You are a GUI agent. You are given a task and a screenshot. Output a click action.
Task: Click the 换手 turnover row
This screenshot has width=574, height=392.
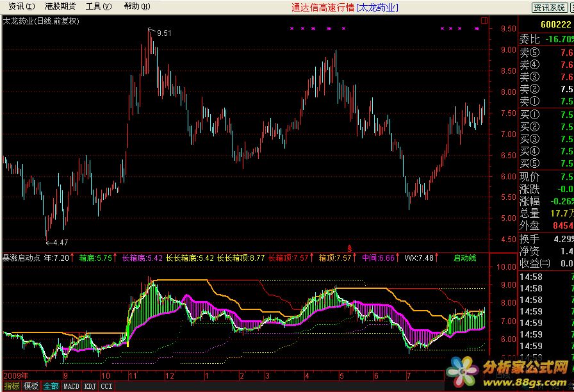546,239
